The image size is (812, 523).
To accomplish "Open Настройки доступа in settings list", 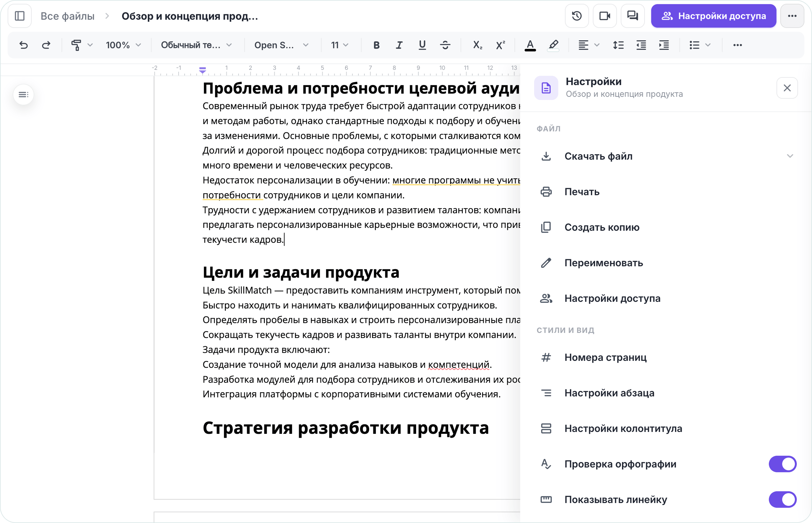I will (666, 299).
